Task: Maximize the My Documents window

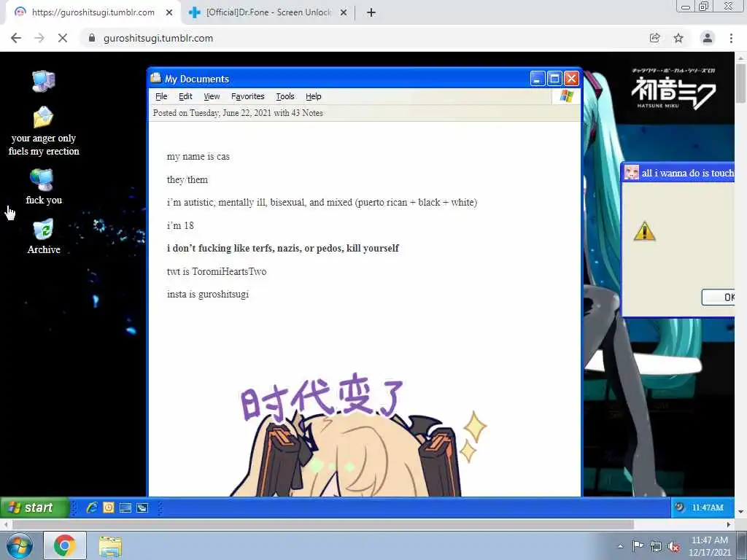Action: tap(554, 79)
